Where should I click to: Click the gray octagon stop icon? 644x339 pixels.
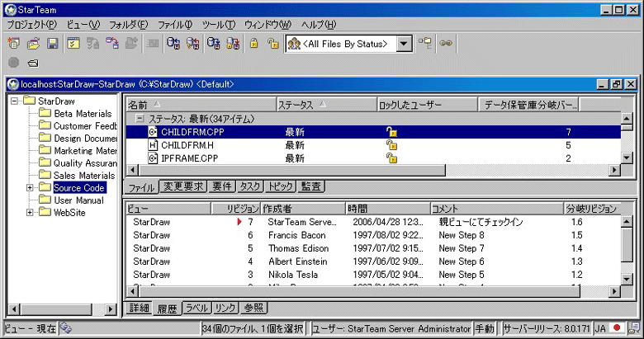tap(13, 63)
